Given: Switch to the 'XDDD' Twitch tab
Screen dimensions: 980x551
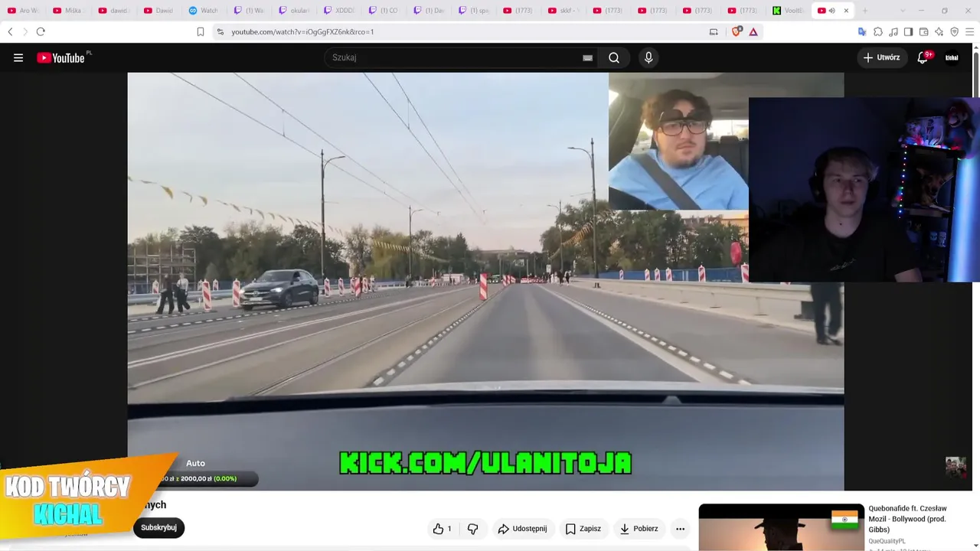Looking at the screenshot, I should tap(339, 11).
